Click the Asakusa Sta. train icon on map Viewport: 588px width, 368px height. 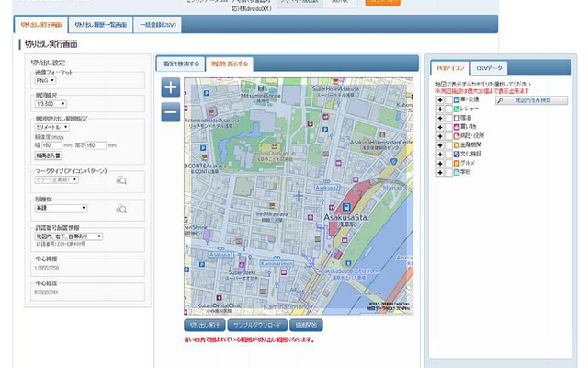346,207
